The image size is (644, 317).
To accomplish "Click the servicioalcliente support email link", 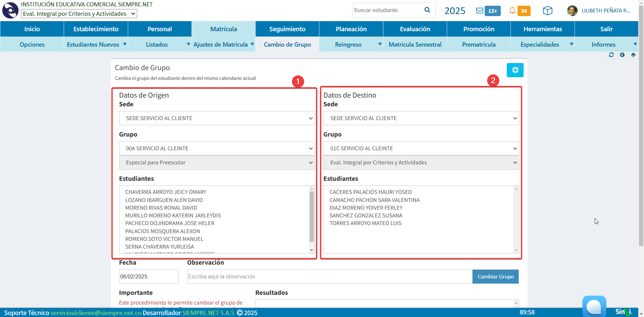I will (x=96, y=313).
